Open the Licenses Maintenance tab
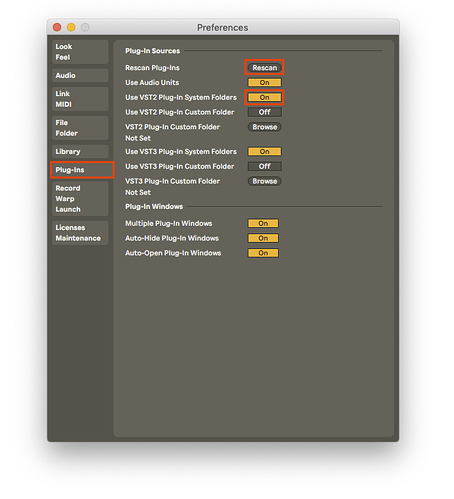 [x=80, y=233]
